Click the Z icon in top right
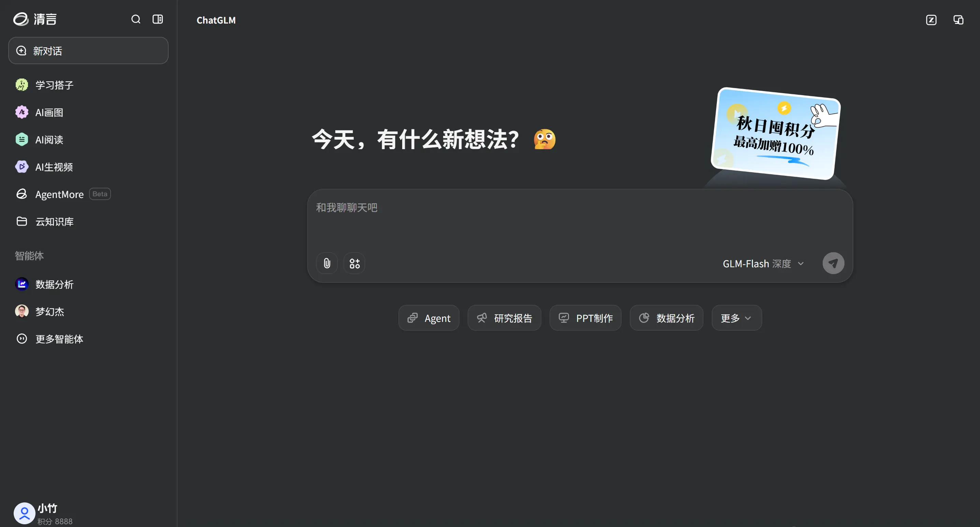 [931, 20]
